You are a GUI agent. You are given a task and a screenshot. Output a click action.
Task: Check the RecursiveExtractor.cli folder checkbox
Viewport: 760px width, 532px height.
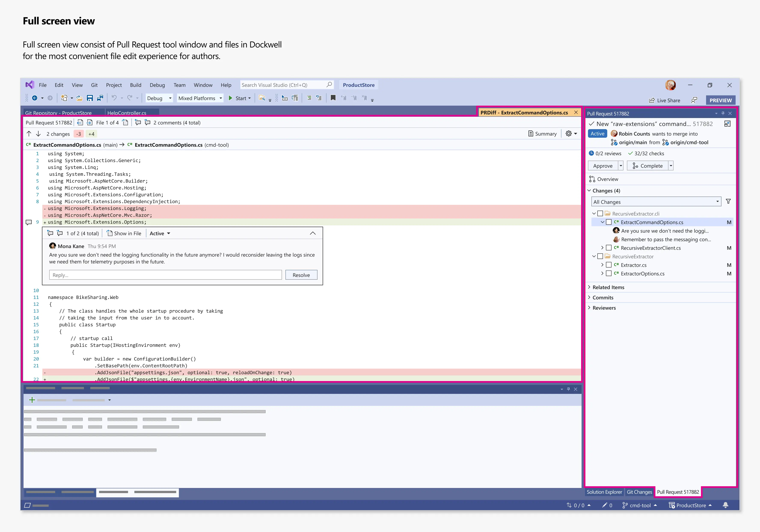click(600, 213)
